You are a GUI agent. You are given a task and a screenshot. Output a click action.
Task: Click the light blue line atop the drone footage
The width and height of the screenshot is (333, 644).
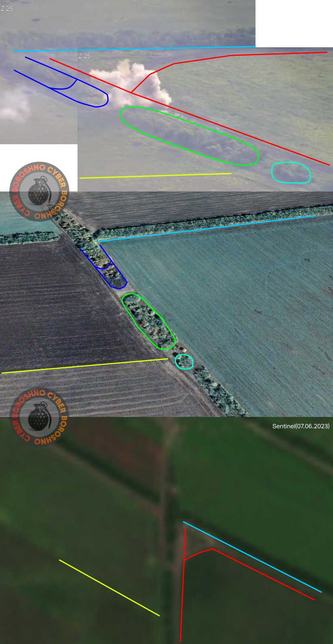click(133, 49)
